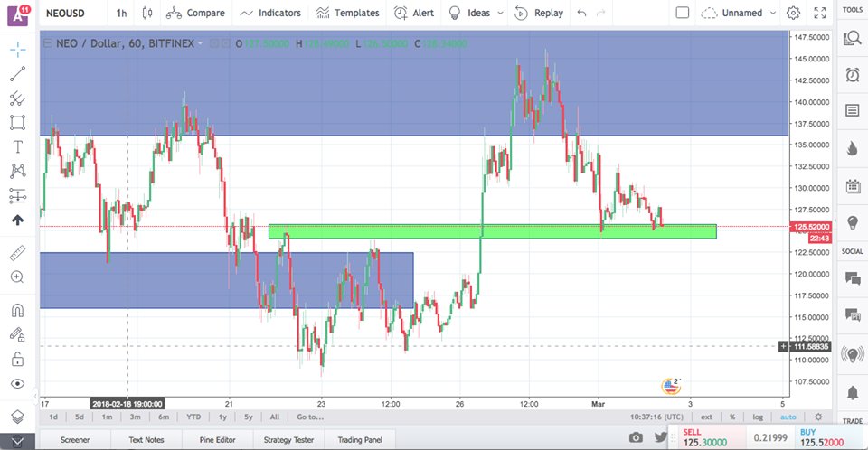Open the object tree layers icon
868x450 pixels.
(x=18, y=417)
